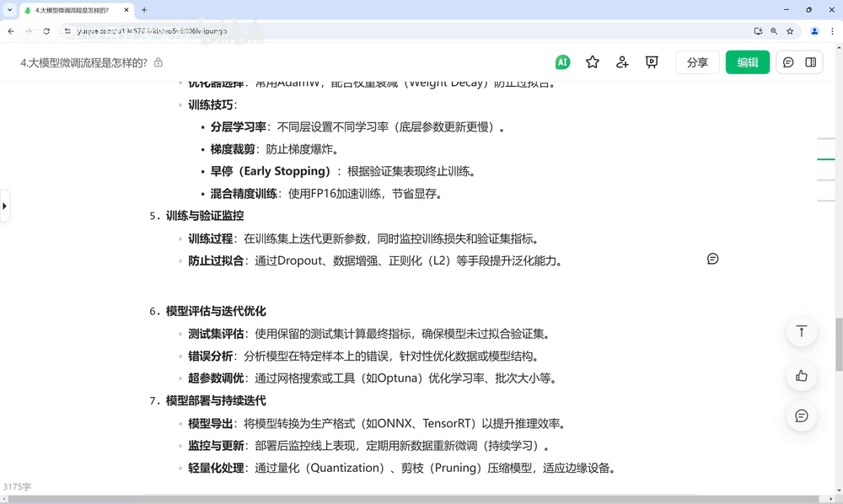Image resolution: width=843 pixels, height=504 pixels.
Task: Jump to top with the floating arrow button
Action: tap(802, 331)
